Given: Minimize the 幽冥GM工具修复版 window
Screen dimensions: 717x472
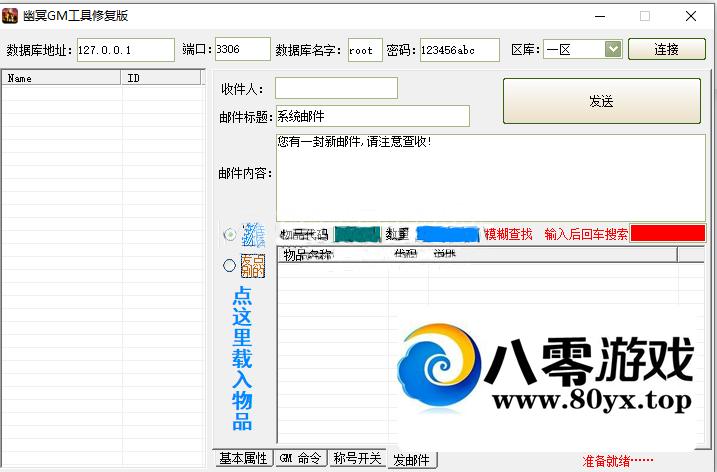Looking at the screenshot, I should pyautogui.click(x=600, y=16).
